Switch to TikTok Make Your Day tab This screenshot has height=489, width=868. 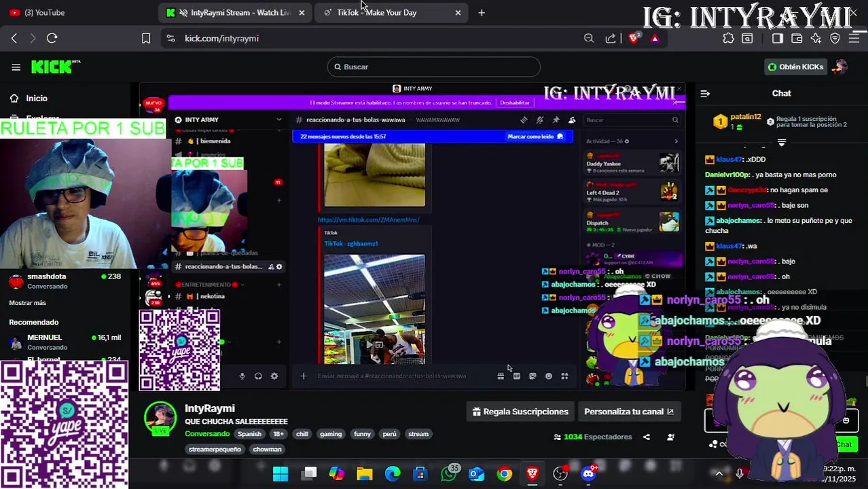(391, 12)
